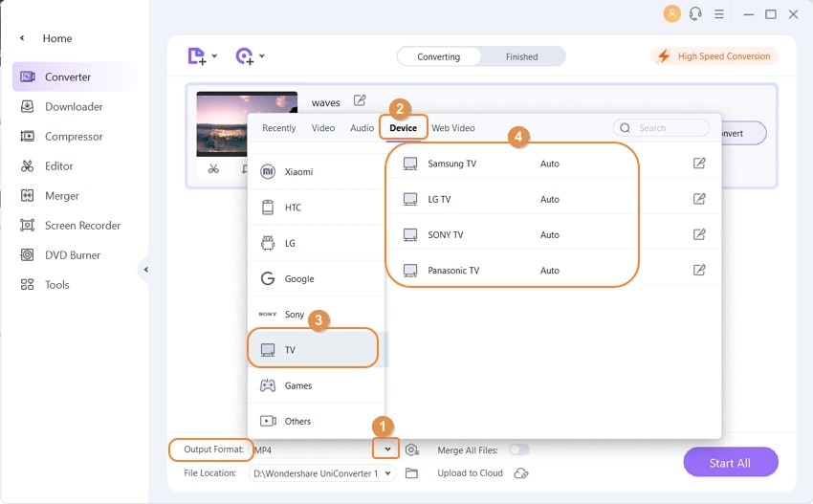813x504 pixels.
Task: Edit SONY TV preset settings
Action: (699, 234)
